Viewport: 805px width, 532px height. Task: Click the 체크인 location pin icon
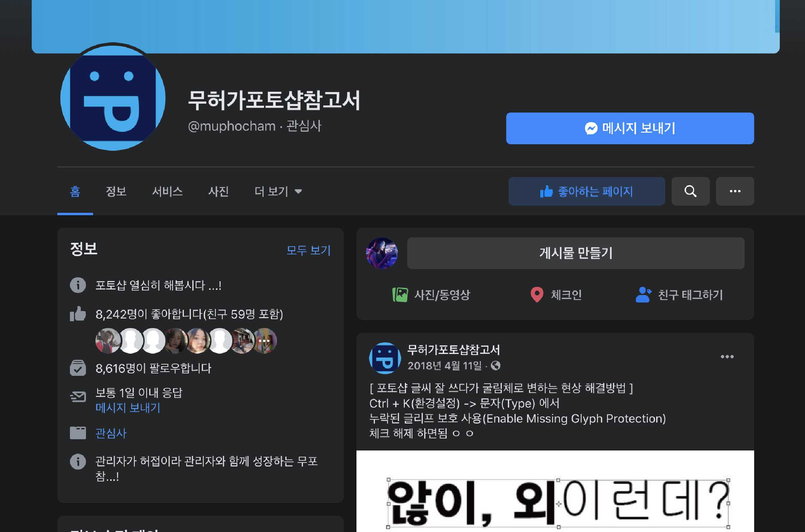coord(537,295)
